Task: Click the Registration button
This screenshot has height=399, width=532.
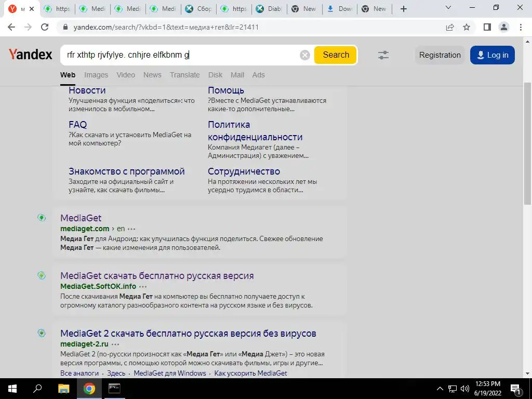Action: click(x=440, y=55)
